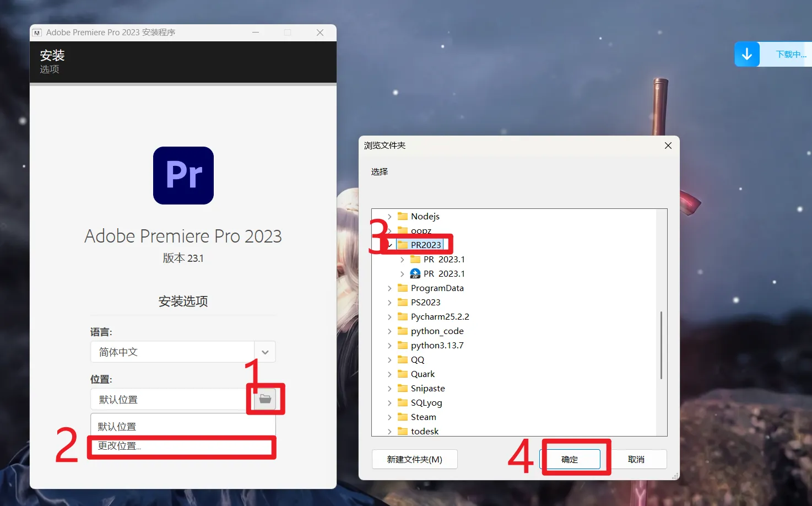Cancel the folder dialog with 取消
The width and height of the screenshot is (812, 506).
coord(636,459)
